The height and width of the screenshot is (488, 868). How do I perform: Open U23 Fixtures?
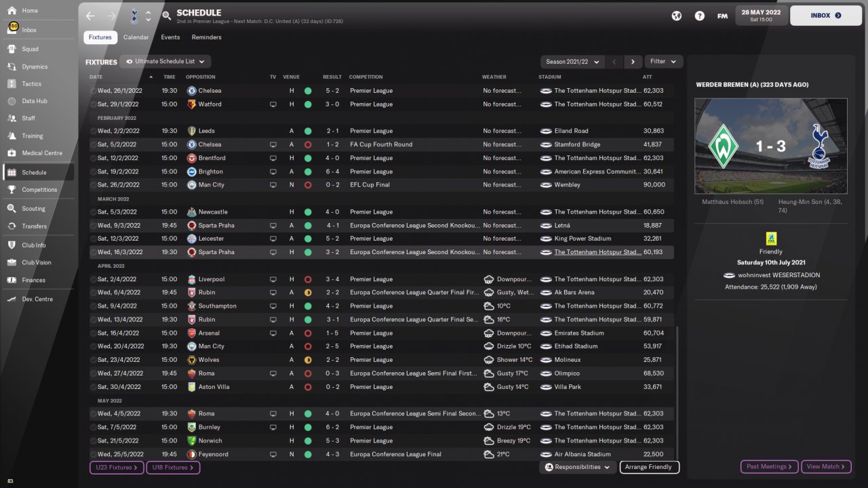pos(117,468)
